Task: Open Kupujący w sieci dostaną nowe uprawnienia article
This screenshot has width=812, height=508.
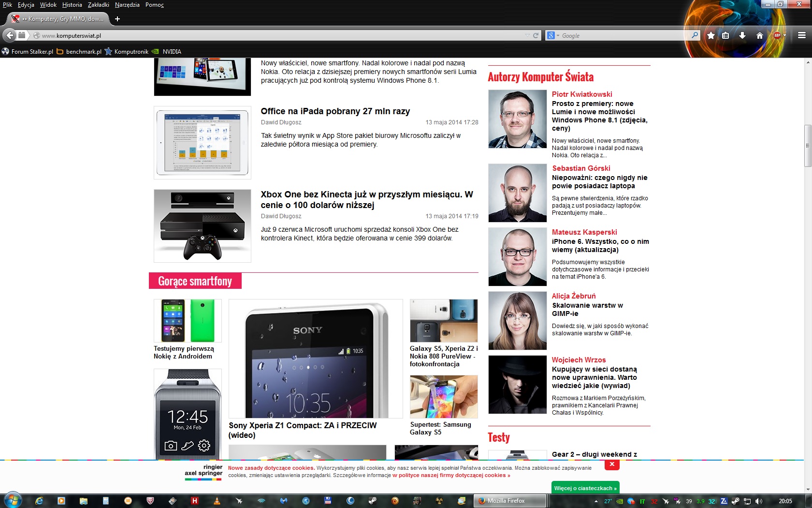Action: coord(594,377)
